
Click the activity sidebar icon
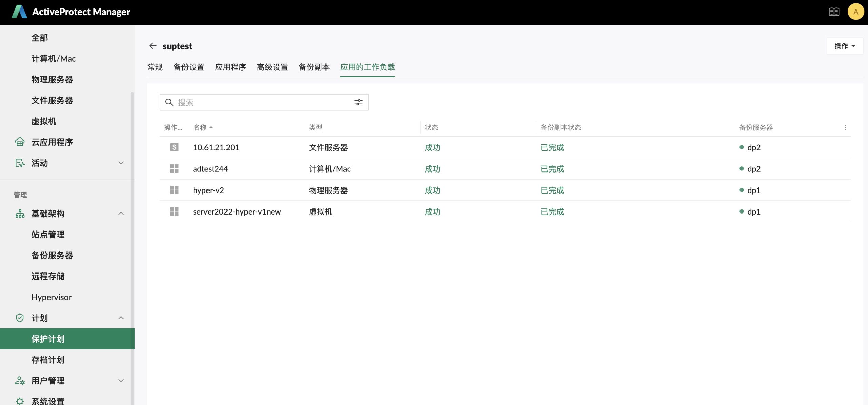(20, 163)
